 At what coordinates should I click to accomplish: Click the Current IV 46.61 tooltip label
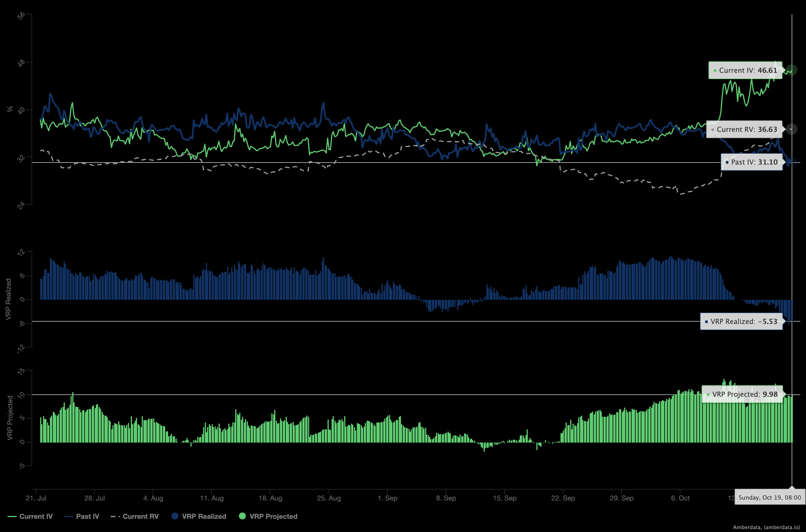coord(745,70)
